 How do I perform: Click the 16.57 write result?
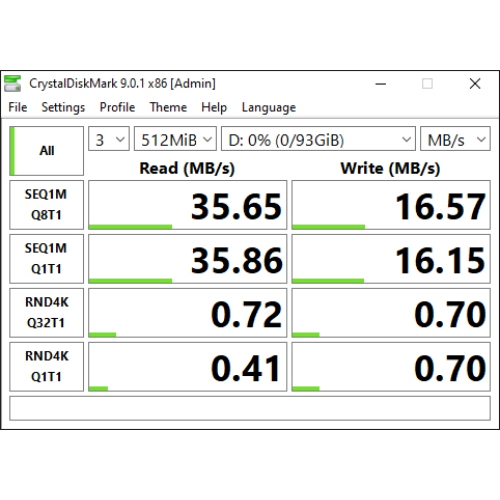click(x=391, y=205)
